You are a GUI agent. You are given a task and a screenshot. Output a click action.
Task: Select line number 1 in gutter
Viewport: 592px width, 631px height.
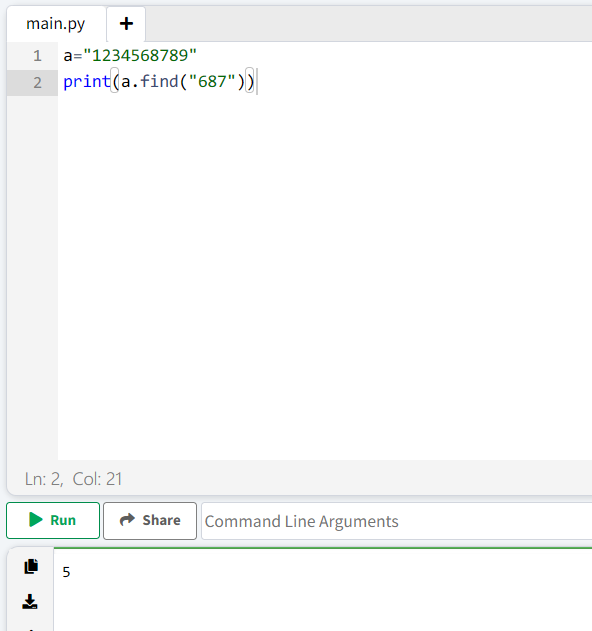point(37,56)
